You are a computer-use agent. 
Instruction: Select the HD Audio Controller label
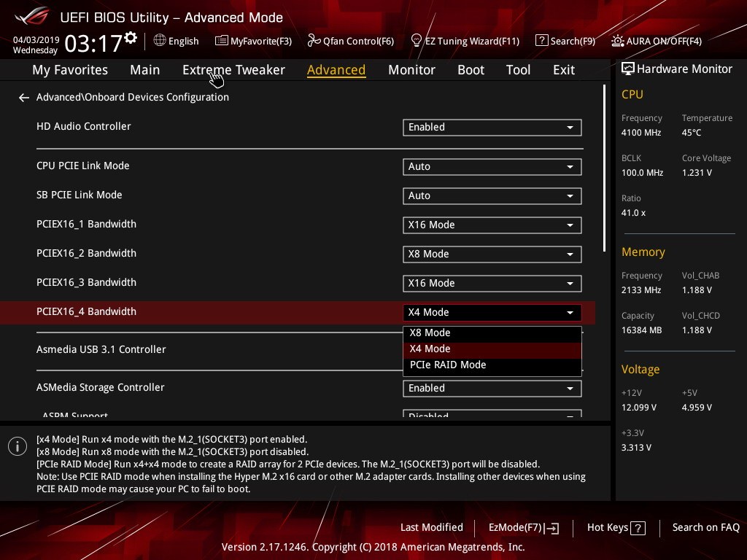(83, 127)
